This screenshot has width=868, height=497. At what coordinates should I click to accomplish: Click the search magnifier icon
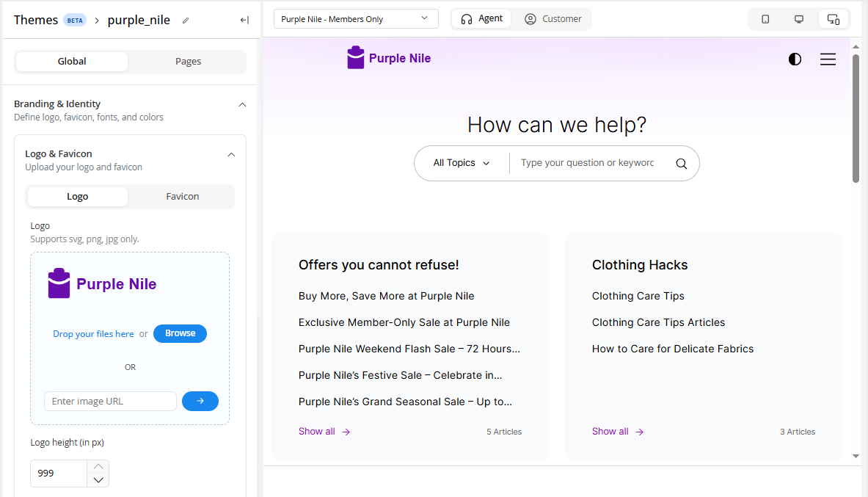click(681, 164)
